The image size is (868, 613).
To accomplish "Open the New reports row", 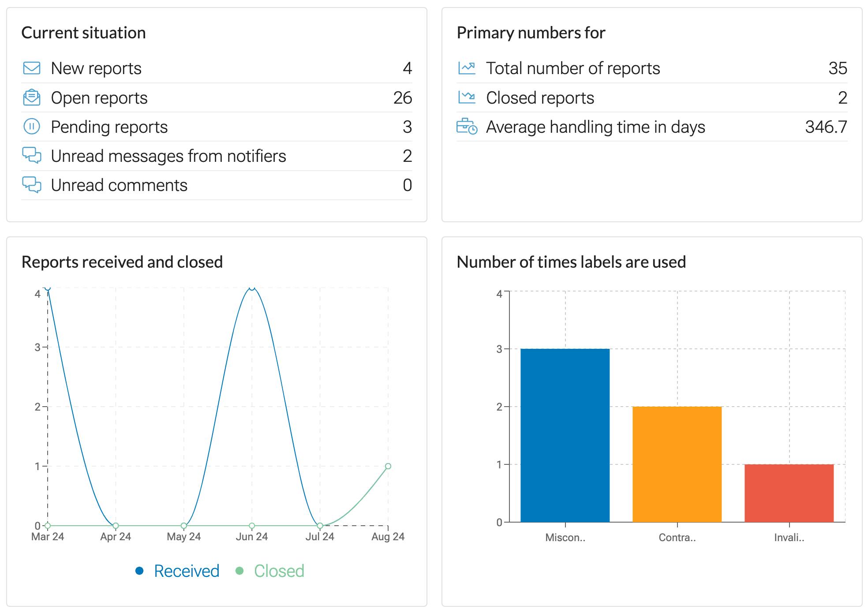I will click(217, 68).
